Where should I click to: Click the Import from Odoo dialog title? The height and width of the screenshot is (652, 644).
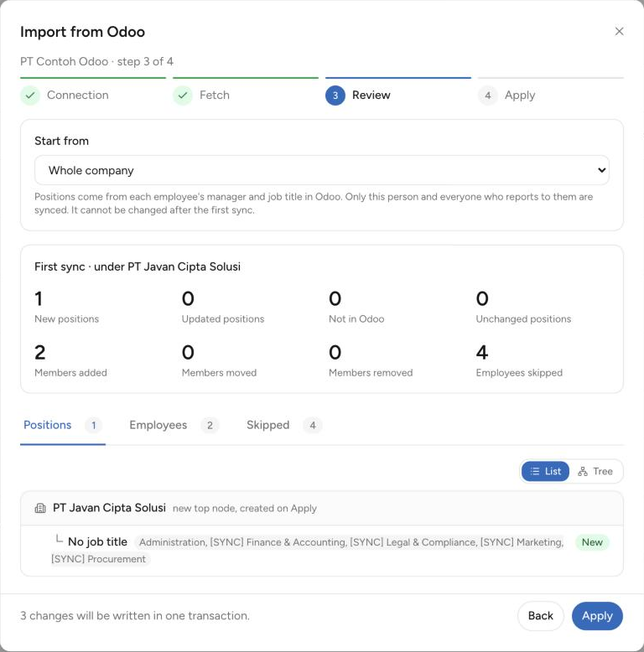click(82, 32)
